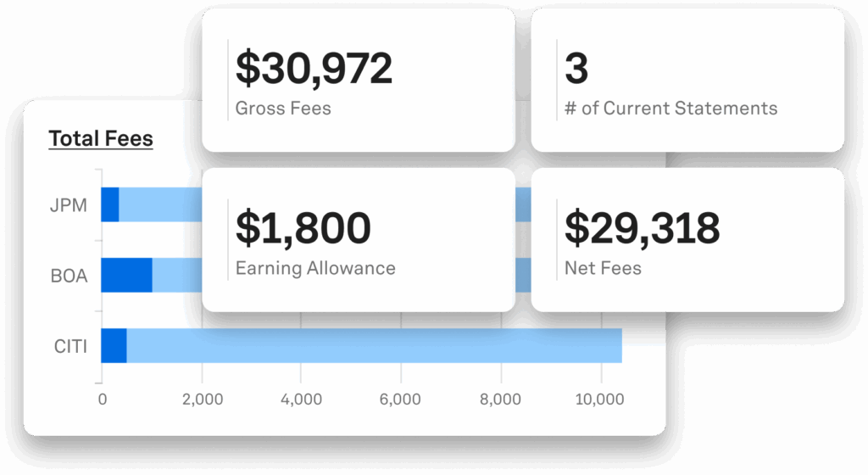The width and height of the screenshot is (868, 475).
Task: Click the 10,000 x-axis tick label
Action: (x=601, y=399)
